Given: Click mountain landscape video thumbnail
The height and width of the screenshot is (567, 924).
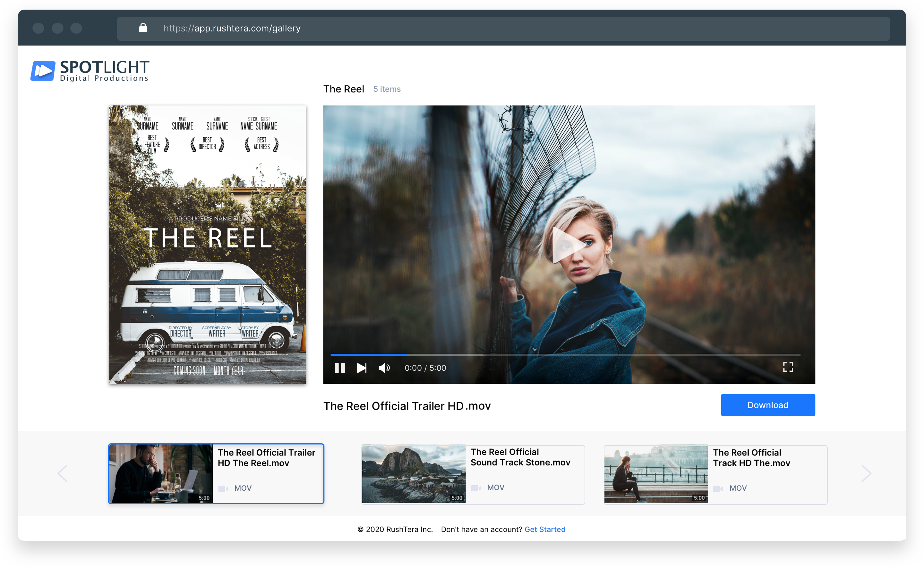Looking at the screenshot, I should [x=414, y=474].
